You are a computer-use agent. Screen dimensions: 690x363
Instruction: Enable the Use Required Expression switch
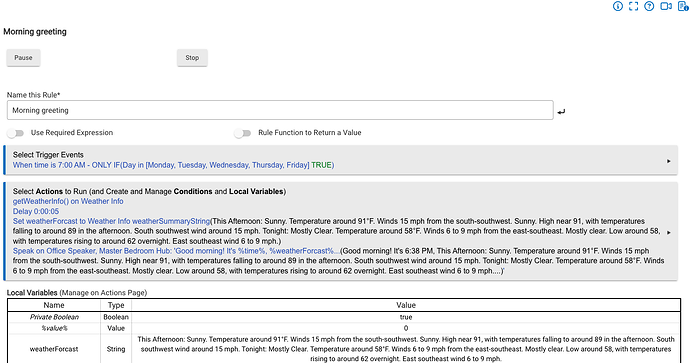tap(16, 133)
